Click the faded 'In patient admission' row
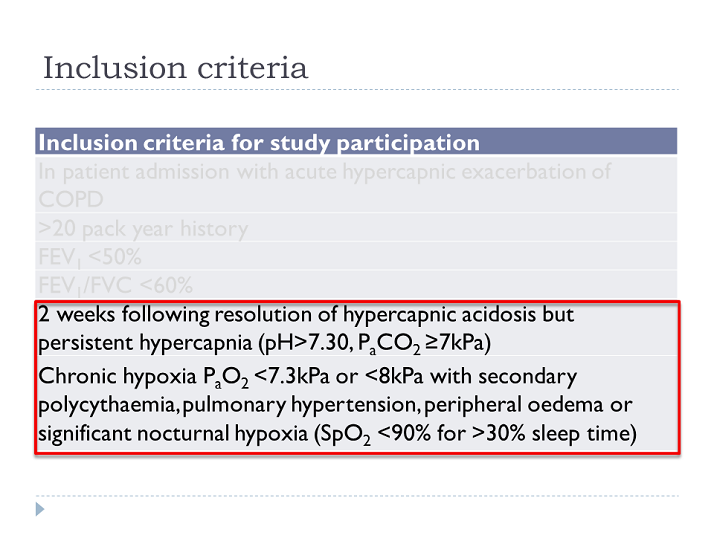Image resolution: width=714 pixels, height=535 pixels. 356,184
